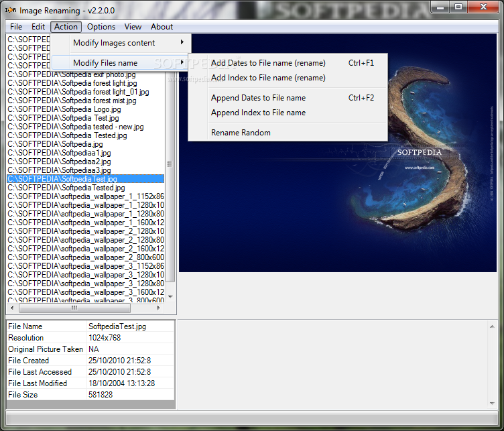Select Softpedia Logo.jpg file
This screenshot has width=504, height=431.
tap(86, 109)
